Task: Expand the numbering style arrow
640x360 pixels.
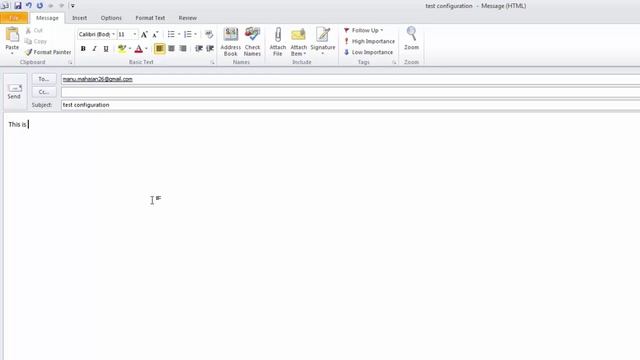Action: (196, 34)
